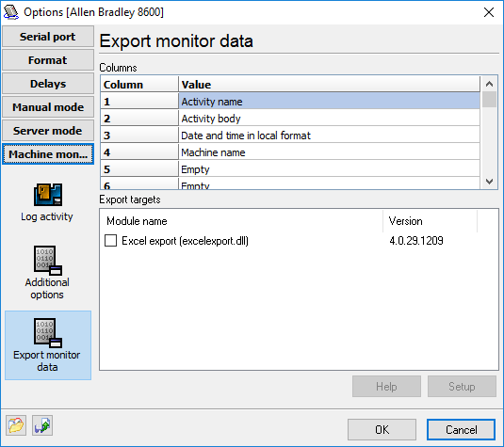The image size is (504, 447).
Task: Select the Machine mon... tab
Action: pos(47,154)
